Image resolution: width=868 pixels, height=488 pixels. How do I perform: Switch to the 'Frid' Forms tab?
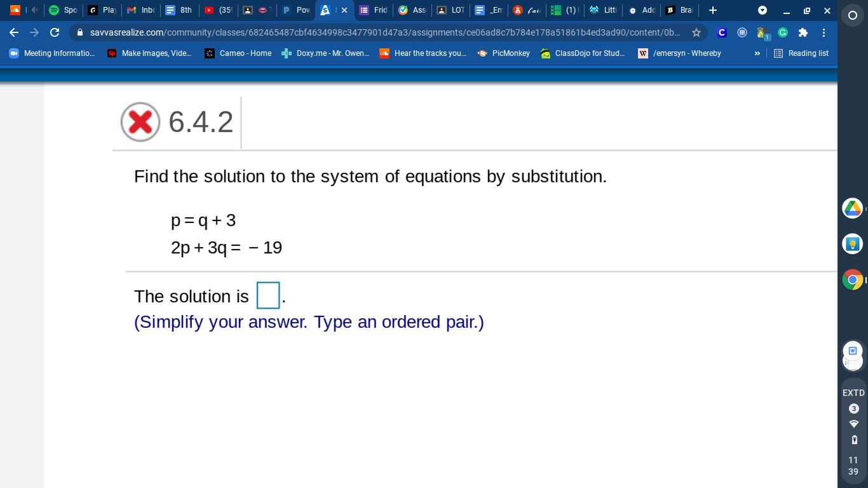pos(373,10)
